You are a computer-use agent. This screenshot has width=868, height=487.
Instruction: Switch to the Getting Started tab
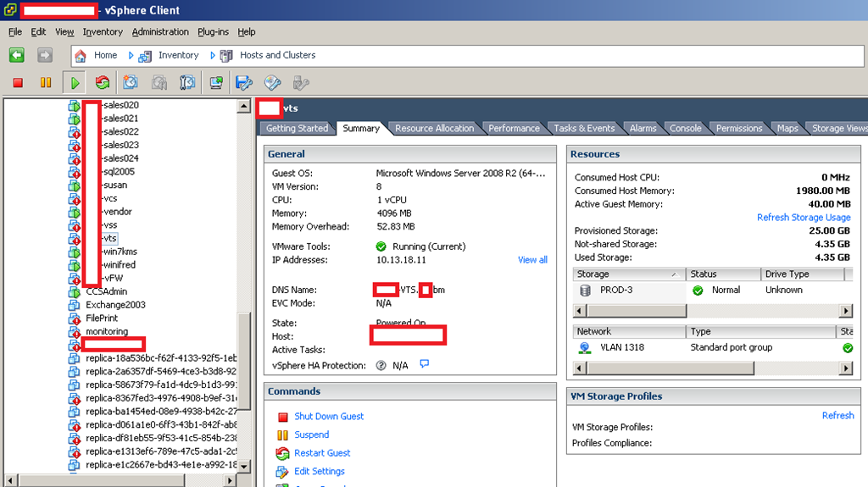pos(298,129)
